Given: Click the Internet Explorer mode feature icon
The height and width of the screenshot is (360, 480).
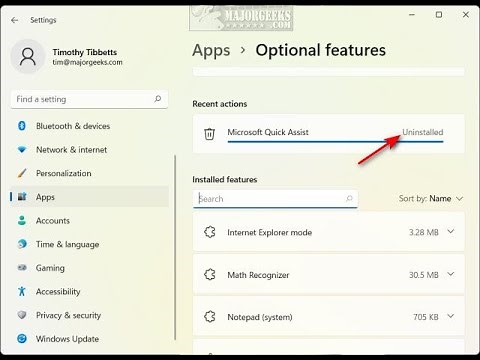Looking at the screenshot, I should tap(210, 232).
